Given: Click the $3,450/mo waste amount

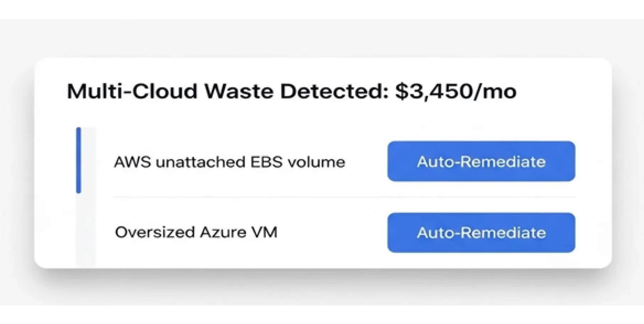Looking at the screenshot, I should [x=456, y=91].
